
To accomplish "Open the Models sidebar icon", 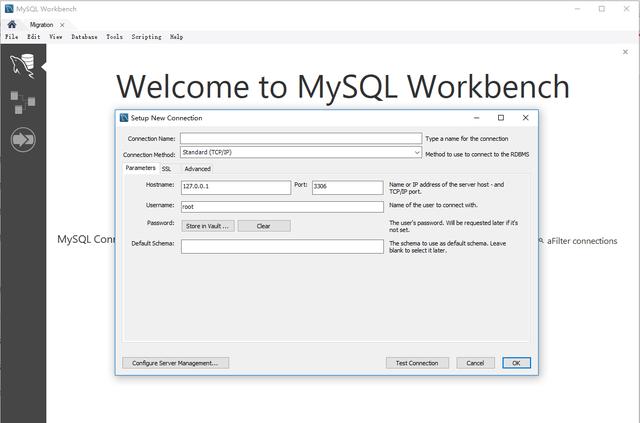I will [x=22, y=102].
